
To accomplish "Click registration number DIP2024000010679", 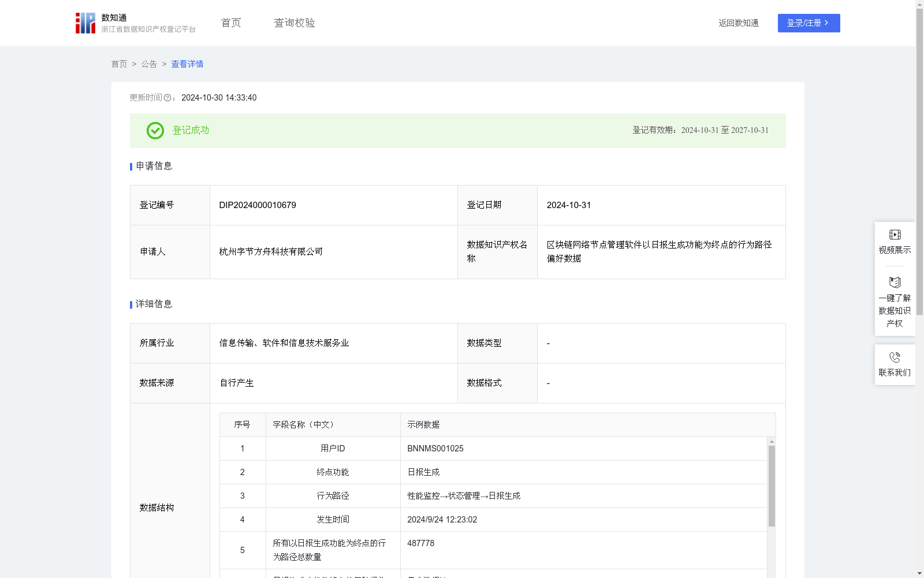I will point(258,205).
